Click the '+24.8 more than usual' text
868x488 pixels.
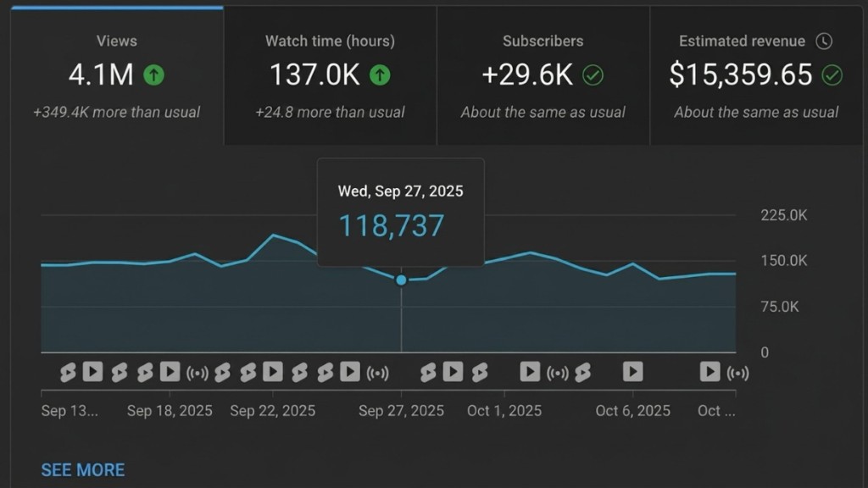pyautogui.click(x=330, y=113)
